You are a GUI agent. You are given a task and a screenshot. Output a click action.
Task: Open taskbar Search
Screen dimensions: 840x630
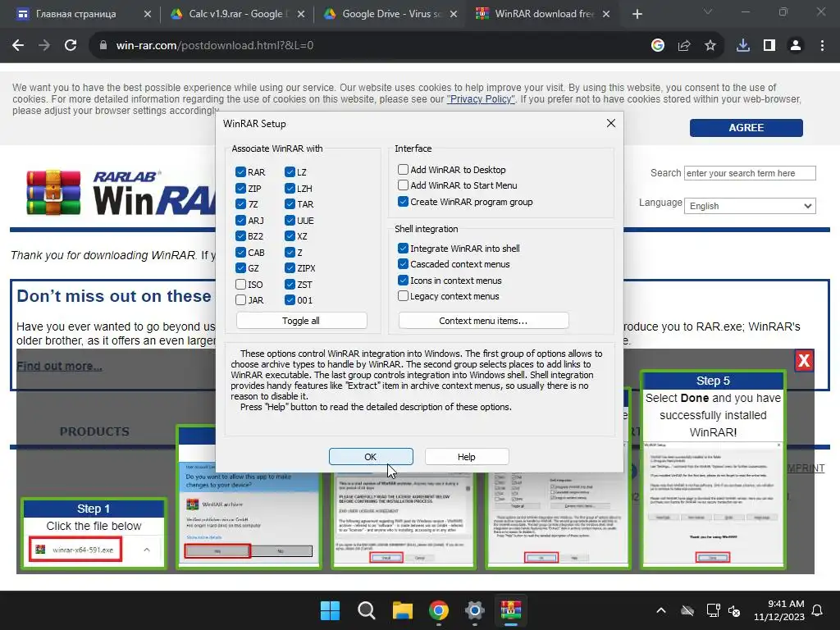pyautogui.click(x=367, y=610)
